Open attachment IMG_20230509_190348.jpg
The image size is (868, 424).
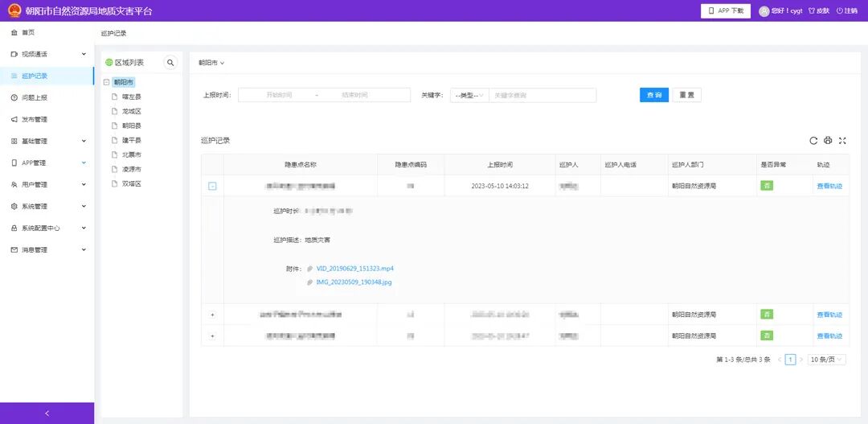[354, 282]
